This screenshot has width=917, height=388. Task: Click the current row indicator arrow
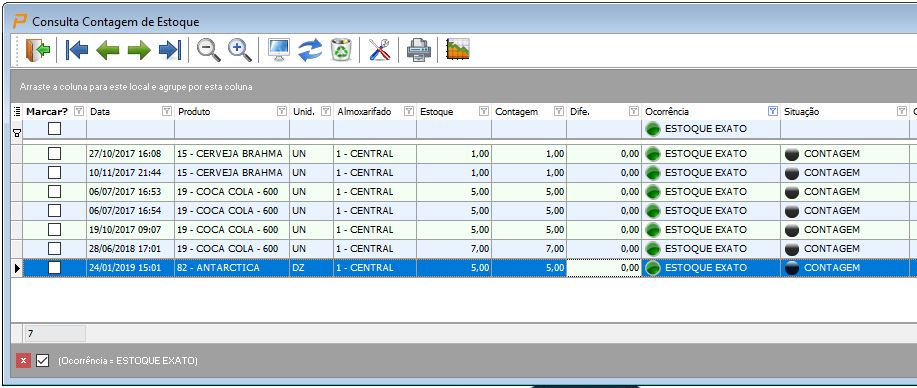point(16,268)
